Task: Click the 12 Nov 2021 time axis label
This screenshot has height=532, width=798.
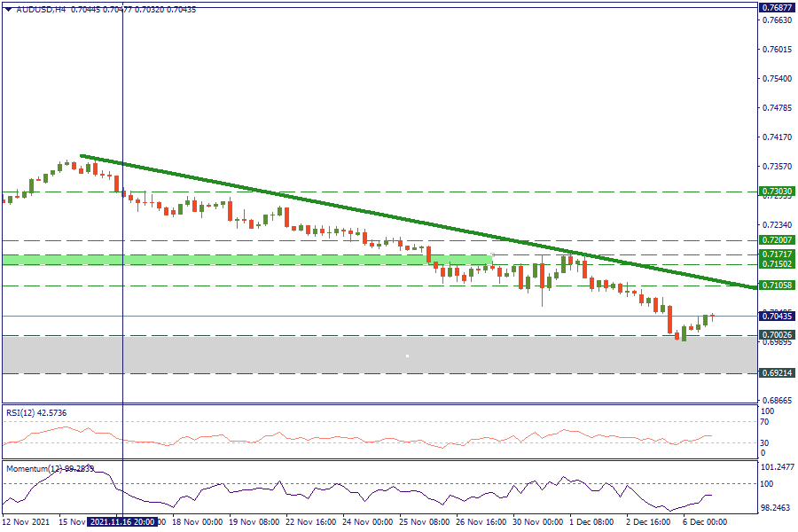Action: (25, 522)
